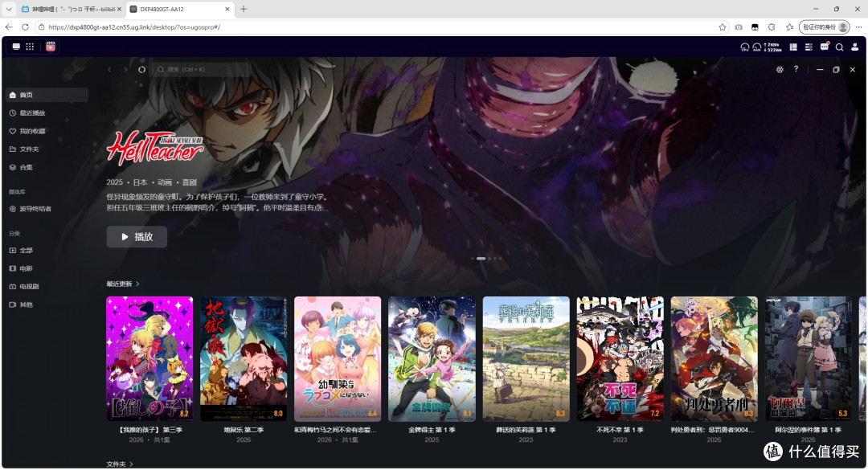Open the 地狱乐 第二季 poster
The width and height of the screenshot is (868, 470).
(244, 359)
